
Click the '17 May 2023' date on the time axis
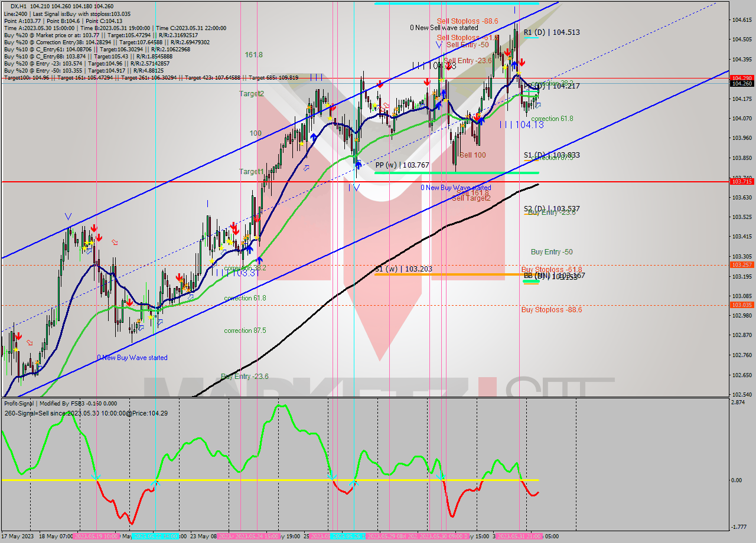pos(18,537)
